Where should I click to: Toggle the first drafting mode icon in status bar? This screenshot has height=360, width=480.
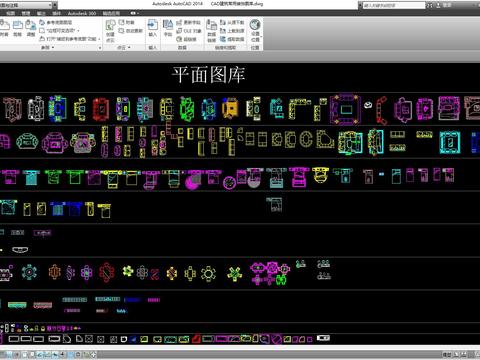coord(9,355)
